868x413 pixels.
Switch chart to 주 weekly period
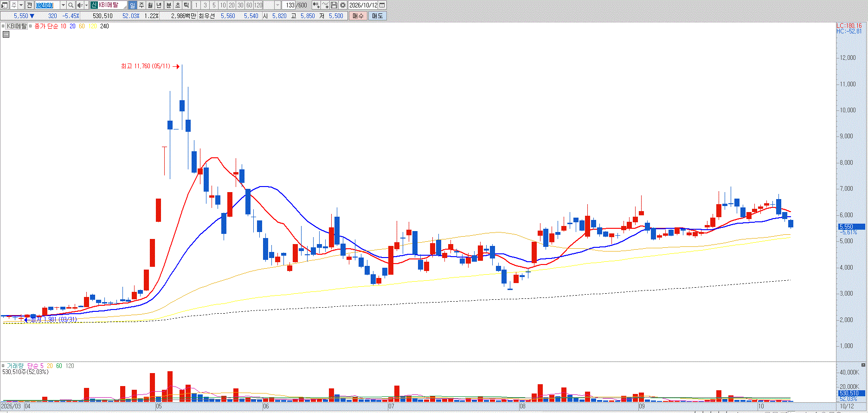(141, 5)
